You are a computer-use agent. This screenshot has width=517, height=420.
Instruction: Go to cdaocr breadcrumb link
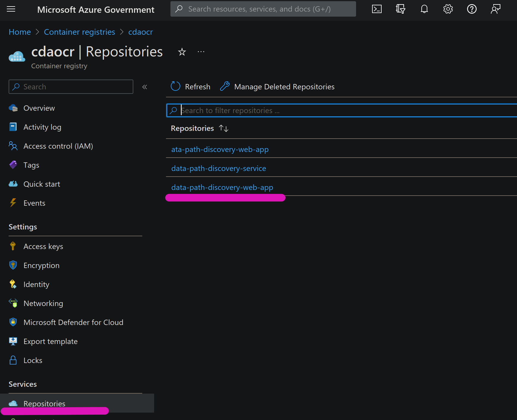click(x=140, y=32)
